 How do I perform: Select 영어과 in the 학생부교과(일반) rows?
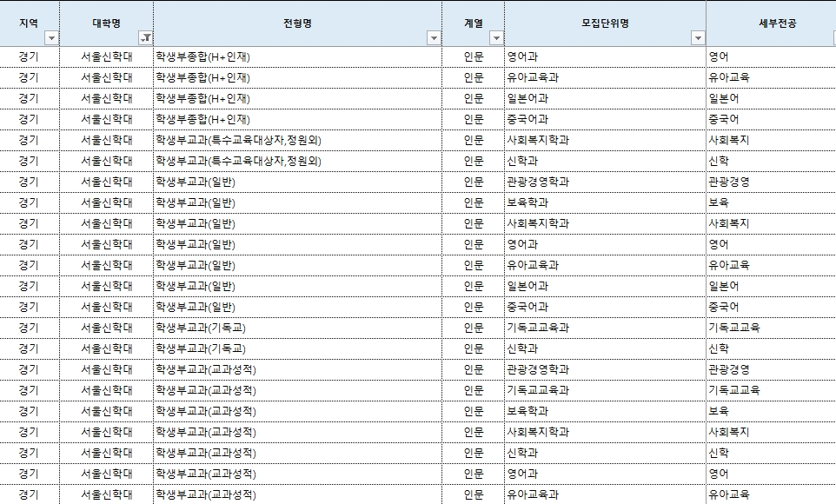(522, 243)
